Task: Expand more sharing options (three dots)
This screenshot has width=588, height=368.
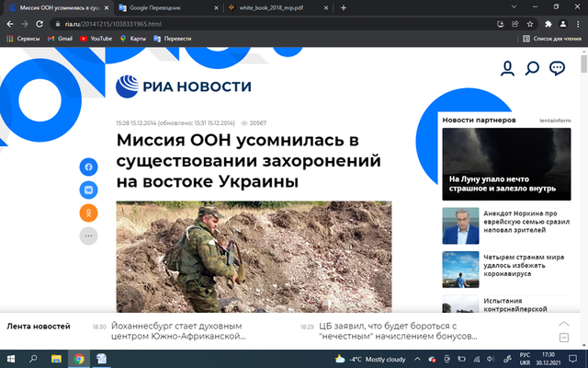Action: tap(89, 236)
